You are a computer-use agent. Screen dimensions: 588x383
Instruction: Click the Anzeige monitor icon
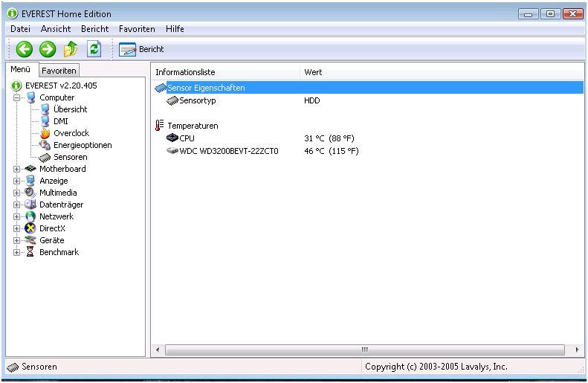click(x=30, y=181)
